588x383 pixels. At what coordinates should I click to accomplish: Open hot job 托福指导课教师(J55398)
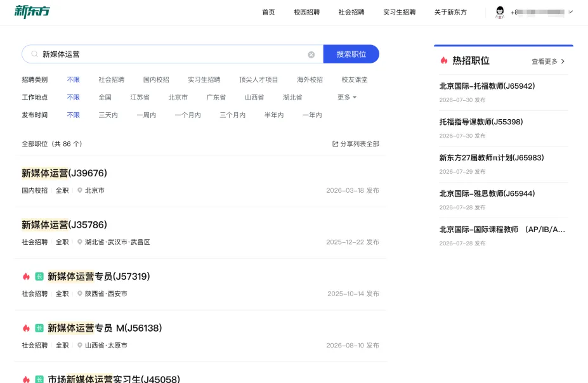(x=481, y=122)
